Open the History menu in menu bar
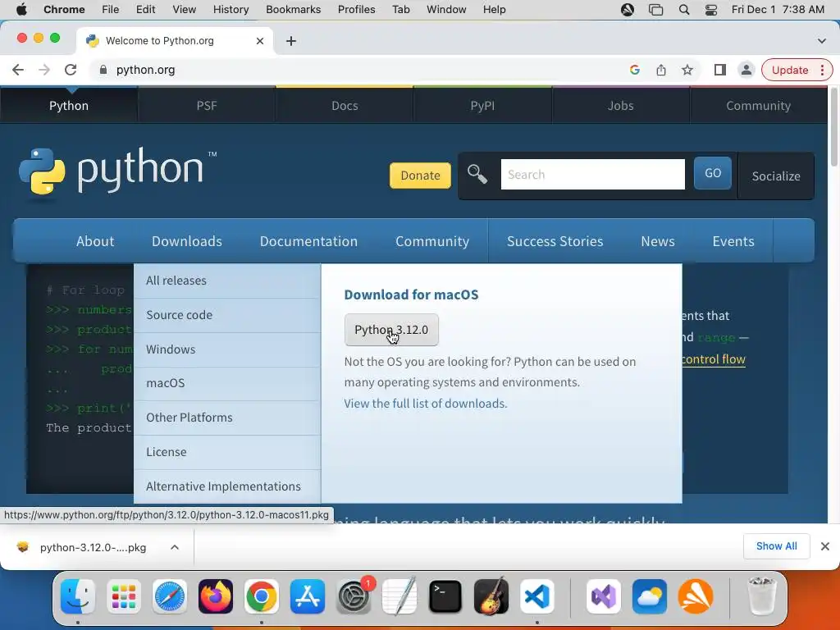The image size is (840, 630). coord(231,10)
